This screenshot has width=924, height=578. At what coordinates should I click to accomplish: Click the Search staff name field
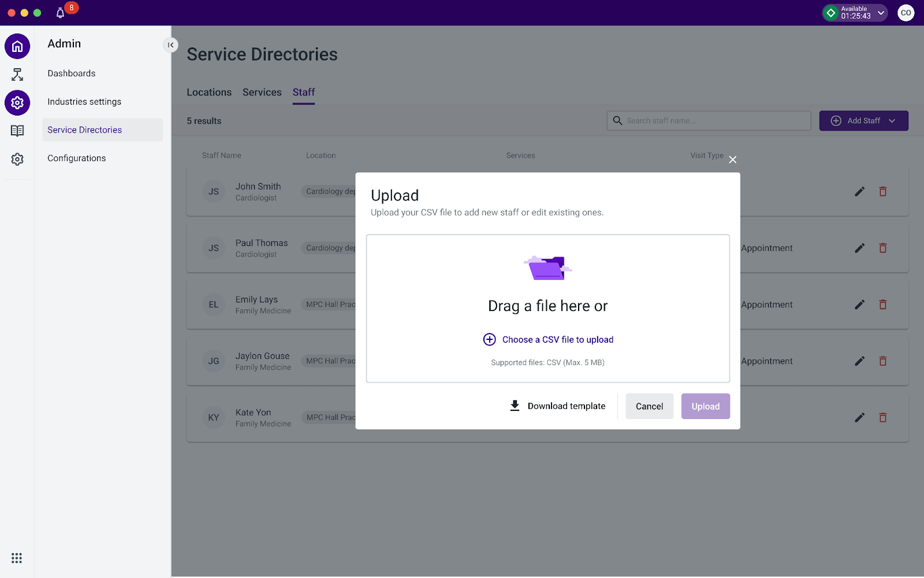click(709, 121)
